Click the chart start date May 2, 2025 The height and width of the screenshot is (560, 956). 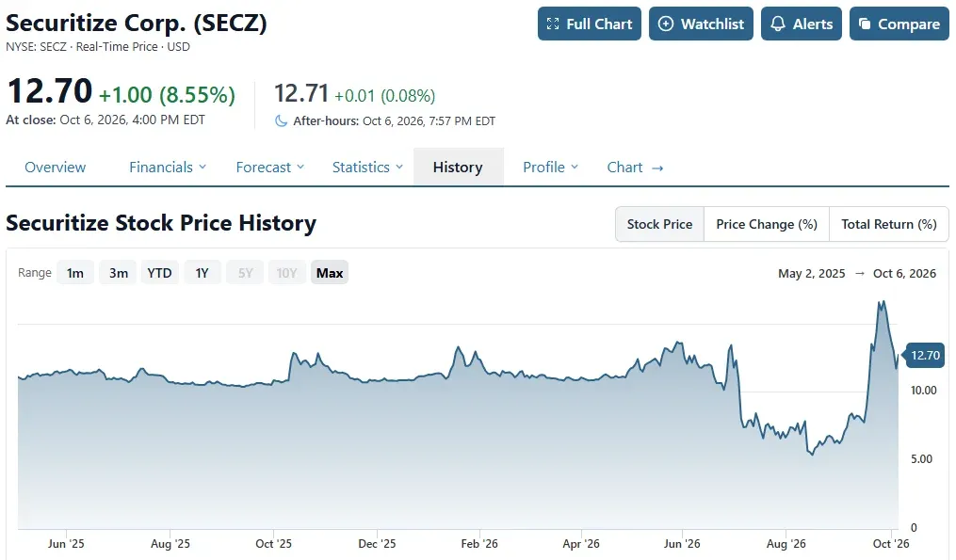coord(812,274)
